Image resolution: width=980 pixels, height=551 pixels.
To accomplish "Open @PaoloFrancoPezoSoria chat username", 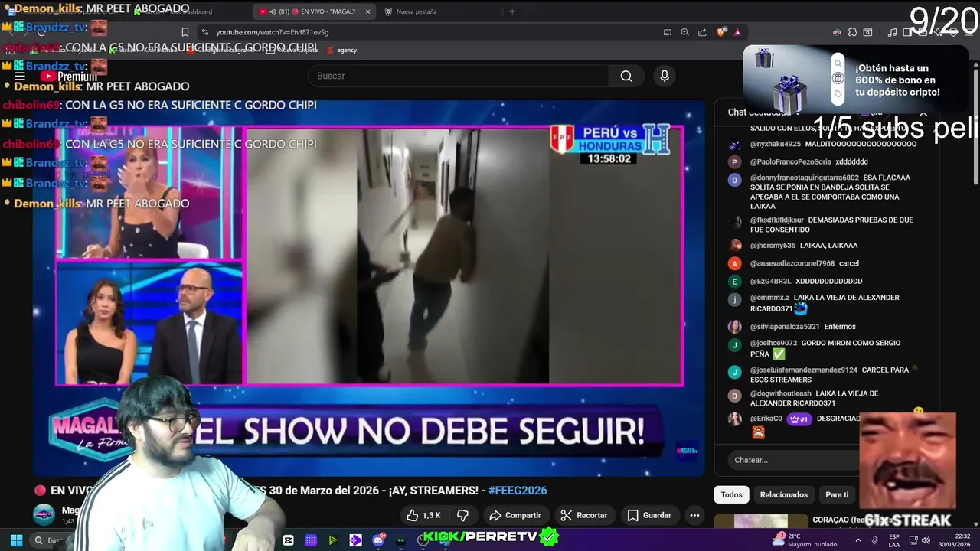I will point(790,162).
